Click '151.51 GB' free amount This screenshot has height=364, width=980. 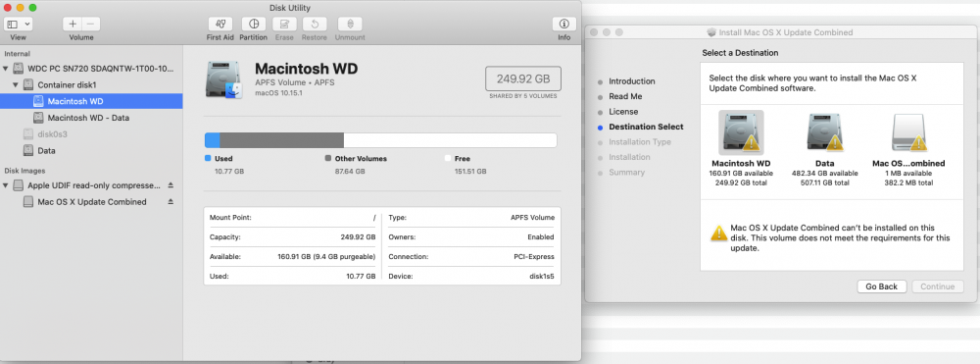470,171
